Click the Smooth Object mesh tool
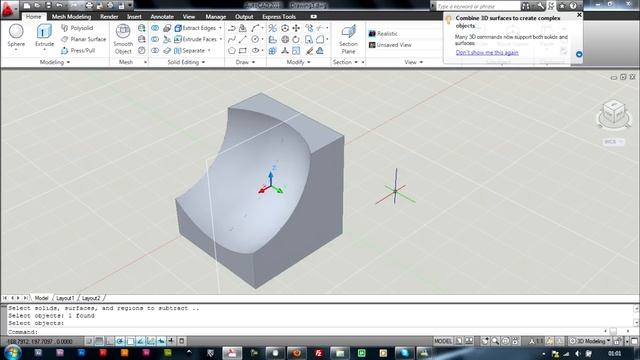Image resolution: width=640 pixels, height=360 pixels. [123, 39]
